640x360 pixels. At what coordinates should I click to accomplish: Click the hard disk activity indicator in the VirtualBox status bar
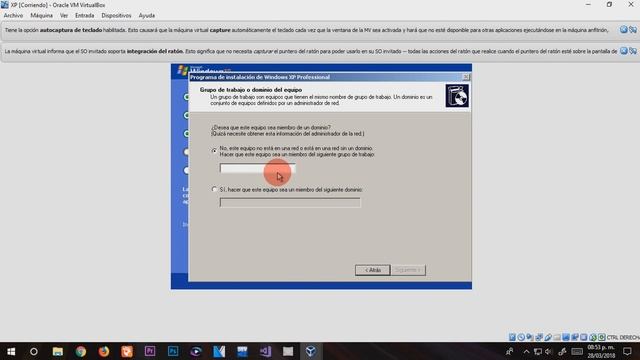(x=512, y=337)
